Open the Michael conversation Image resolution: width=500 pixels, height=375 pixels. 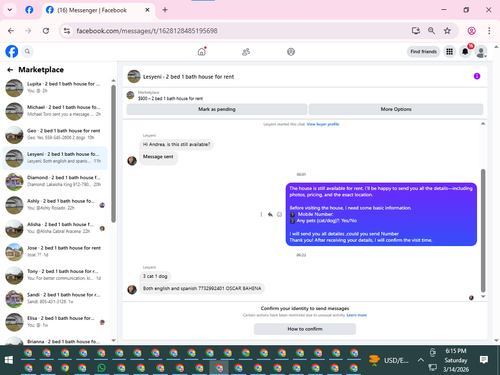(55, 111)
